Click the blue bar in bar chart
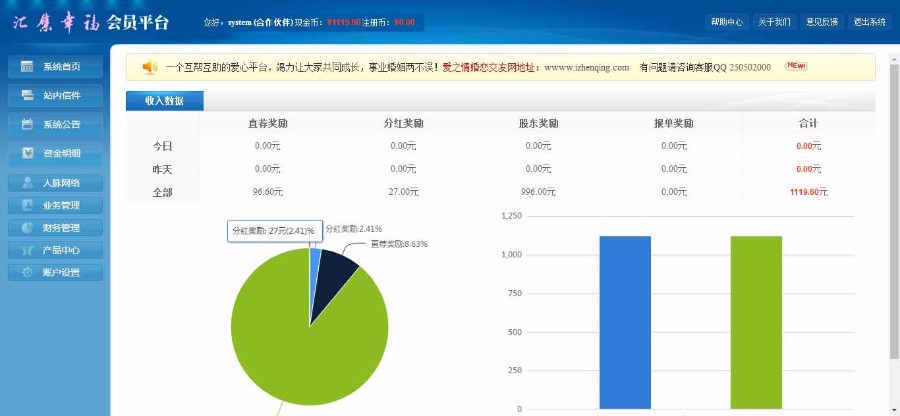 [625, 320]
